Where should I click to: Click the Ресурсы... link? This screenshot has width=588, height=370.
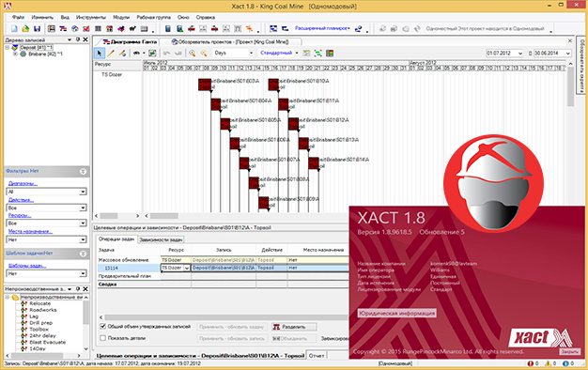pyautogui.click(x=20, y=216)
